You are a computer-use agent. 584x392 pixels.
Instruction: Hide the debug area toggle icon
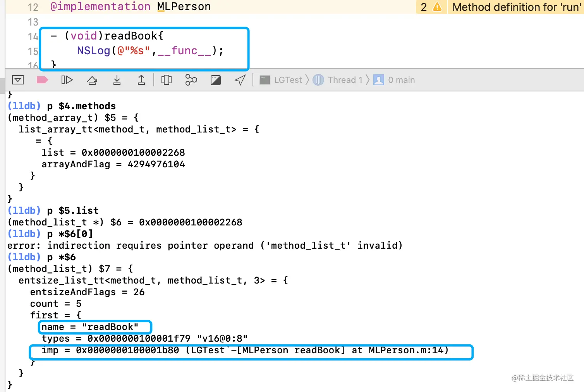pyautogui.click(x=18, y=80)
